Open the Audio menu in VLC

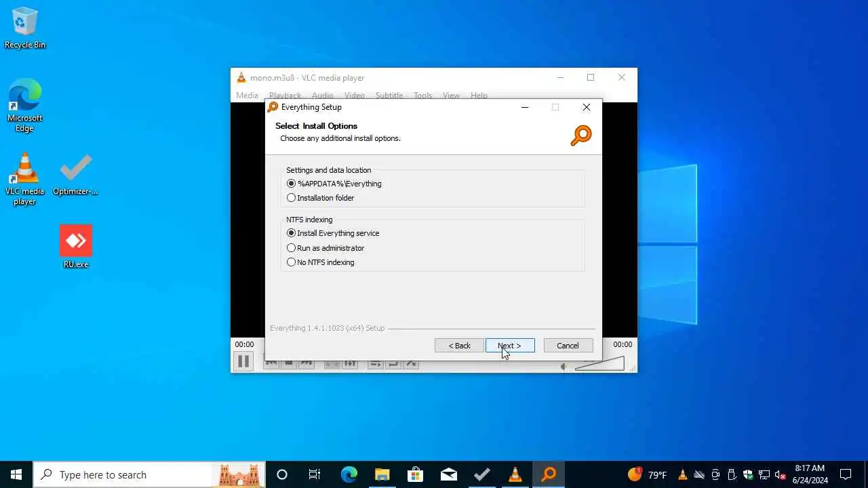pyautogui.click(x=323, y=96)
